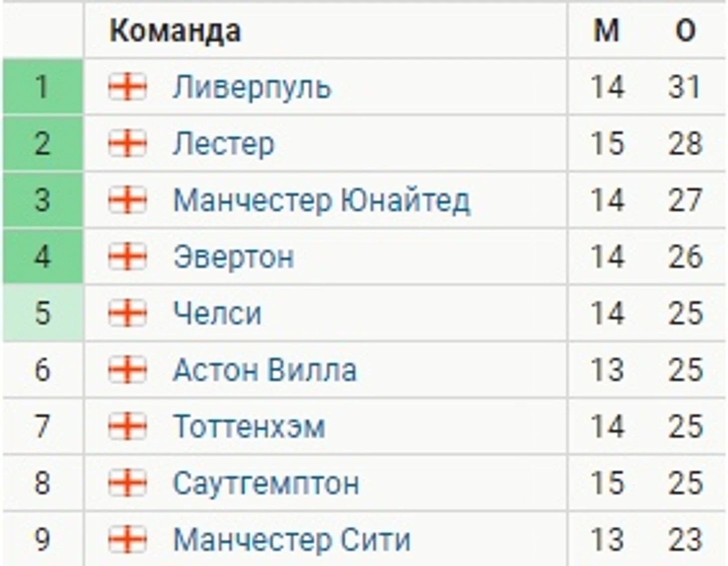Click the flag icon next to Эвертон

tap(128, 257)
